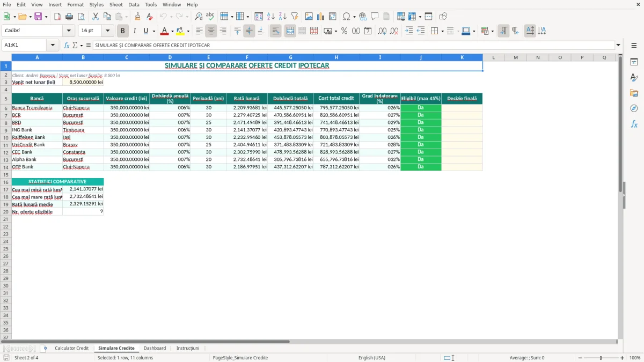Image resolution: width=644 pixels, height=362 pixels.
Task: Switch to Calculator Credit sheet tab
Action: (71, 348)
